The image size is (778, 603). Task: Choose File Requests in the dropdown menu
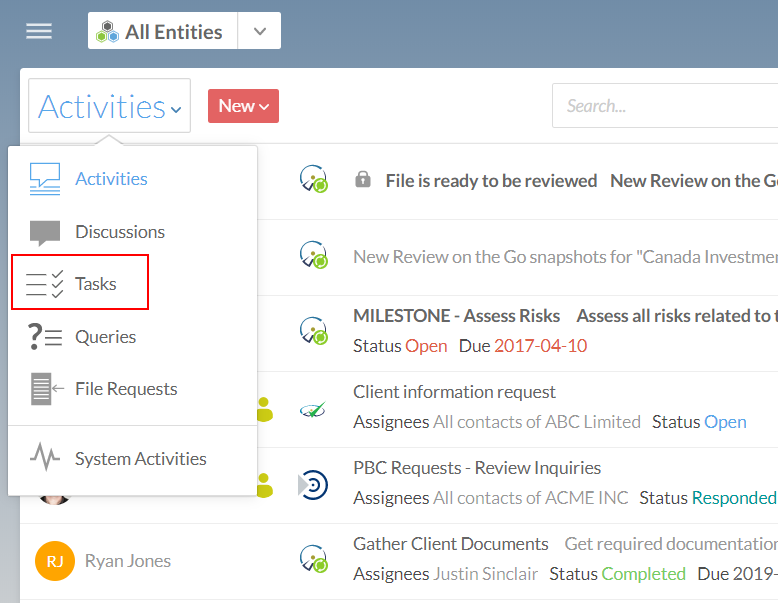click(x=126, y=389)
